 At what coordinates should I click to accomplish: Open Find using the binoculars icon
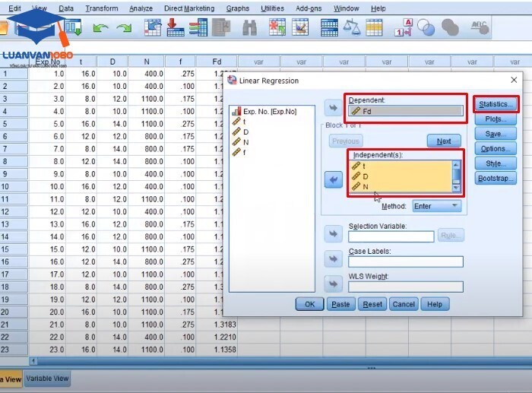coord(249,28)
